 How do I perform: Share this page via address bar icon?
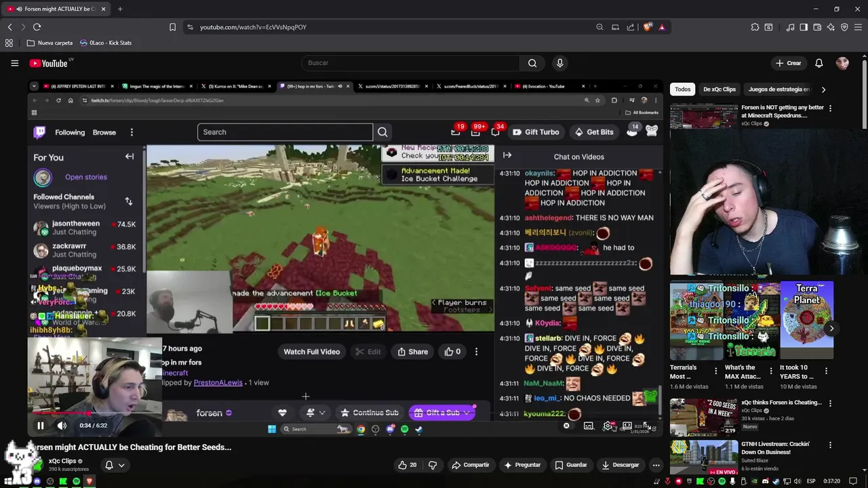pyautogui.click(x=631, y=27)
